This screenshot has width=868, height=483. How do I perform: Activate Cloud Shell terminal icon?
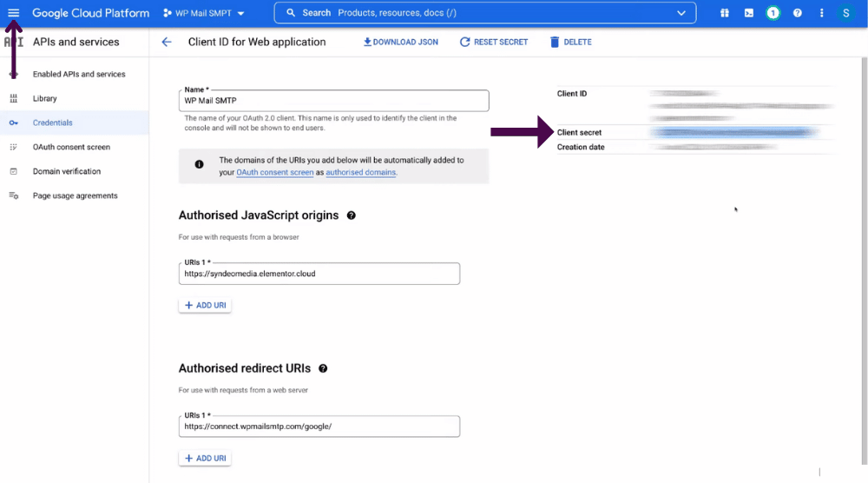pyautogui.click(x=748, y=13)
